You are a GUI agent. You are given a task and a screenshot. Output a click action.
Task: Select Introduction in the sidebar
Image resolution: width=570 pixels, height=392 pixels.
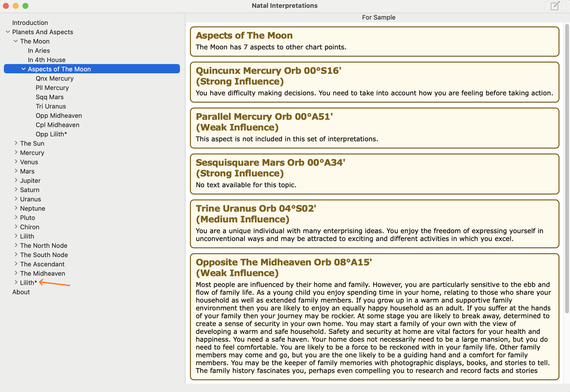pyautogui.click(x=30, y=22)
